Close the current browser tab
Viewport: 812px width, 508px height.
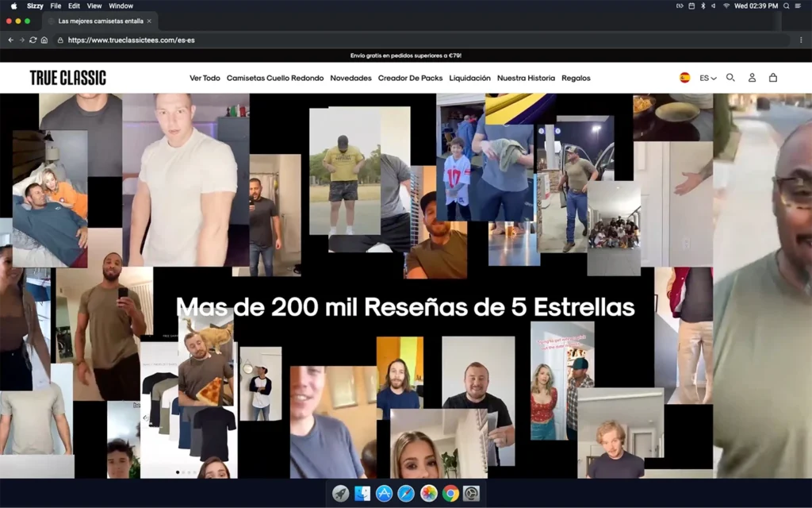149,21
